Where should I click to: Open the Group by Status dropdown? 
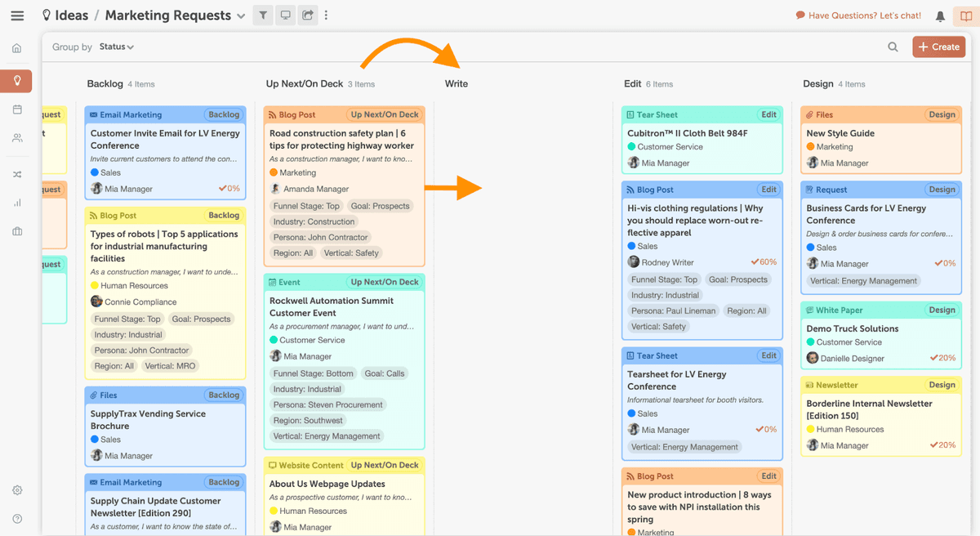(x=111, y=47)
